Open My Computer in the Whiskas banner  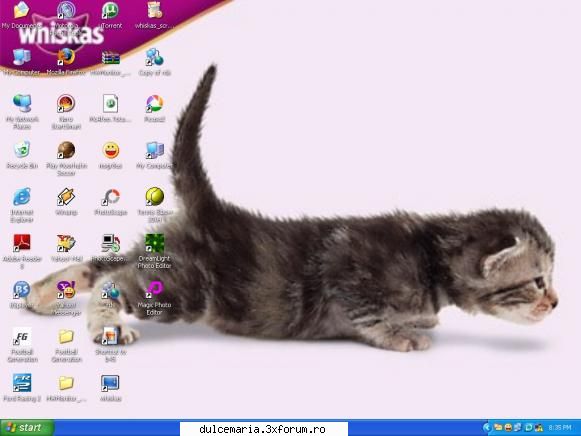point(21,57)
